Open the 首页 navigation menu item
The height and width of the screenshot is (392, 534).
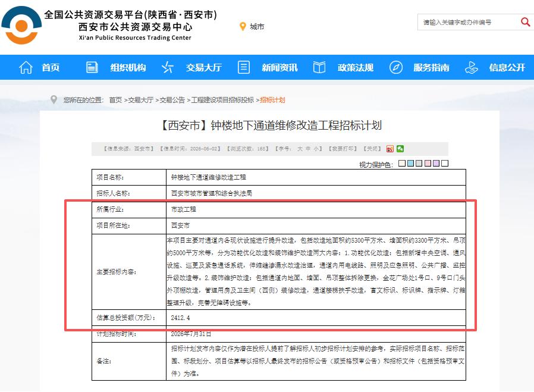coord(51,67)
